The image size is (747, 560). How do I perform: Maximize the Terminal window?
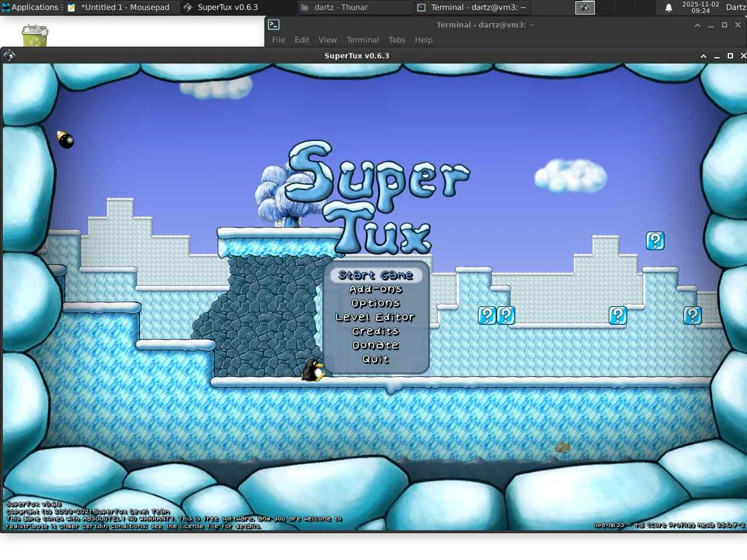click(x=724, y=25)
